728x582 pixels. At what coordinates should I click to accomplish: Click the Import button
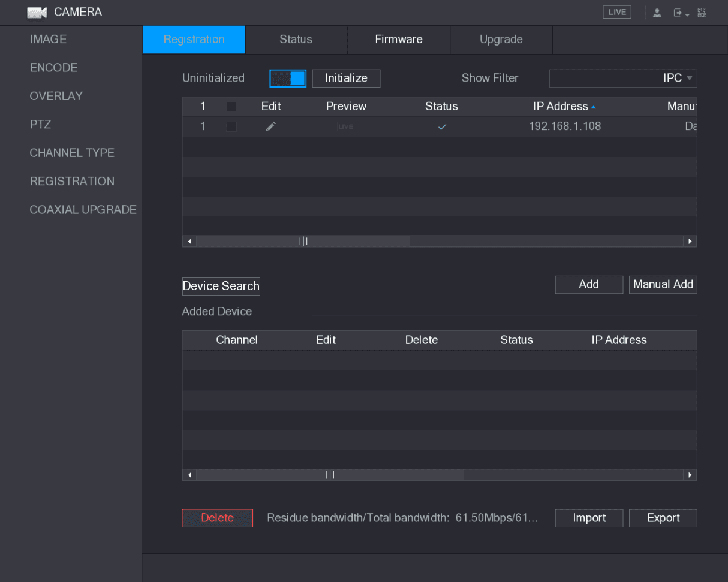coord(589,518)
